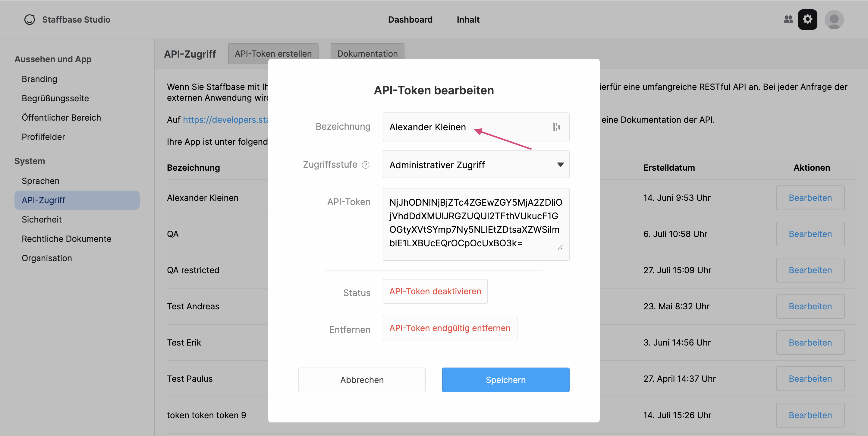Click Bearbeiten for the QA restricted token
This screenshot has height=436, width=868.
(810, 270)
